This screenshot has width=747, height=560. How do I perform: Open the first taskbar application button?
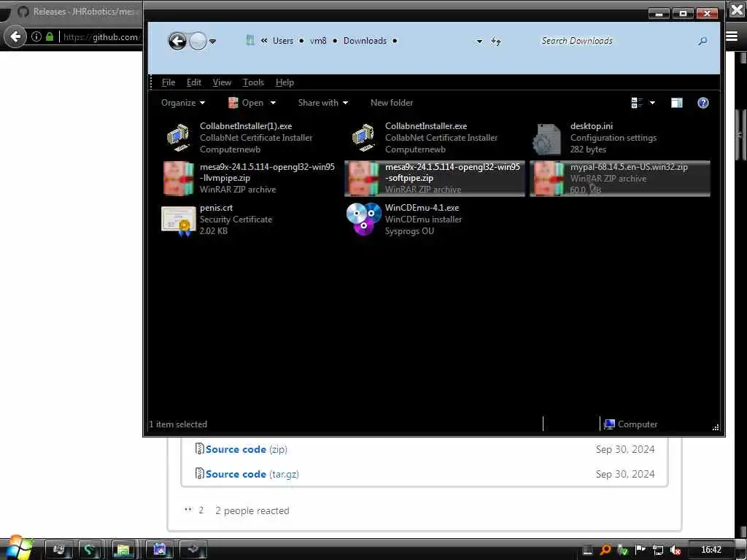pyautogui.click(x=58, y=550)
